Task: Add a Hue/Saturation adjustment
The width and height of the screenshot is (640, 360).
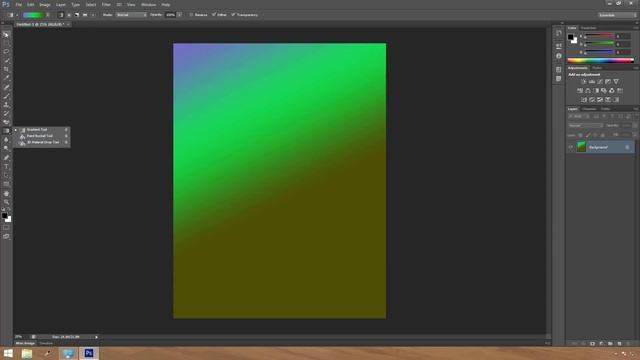Action: [580, 91]
